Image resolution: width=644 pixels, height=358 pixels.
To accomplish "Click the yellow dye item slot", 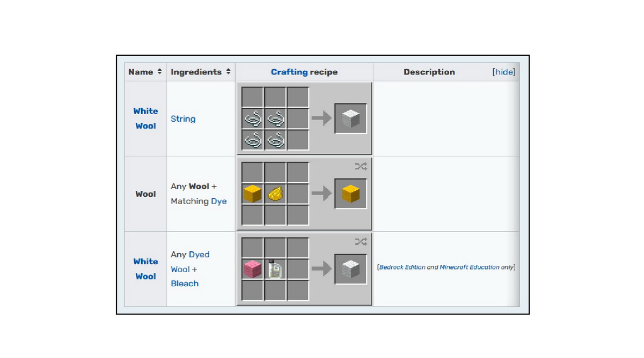I will coord(275,194).
